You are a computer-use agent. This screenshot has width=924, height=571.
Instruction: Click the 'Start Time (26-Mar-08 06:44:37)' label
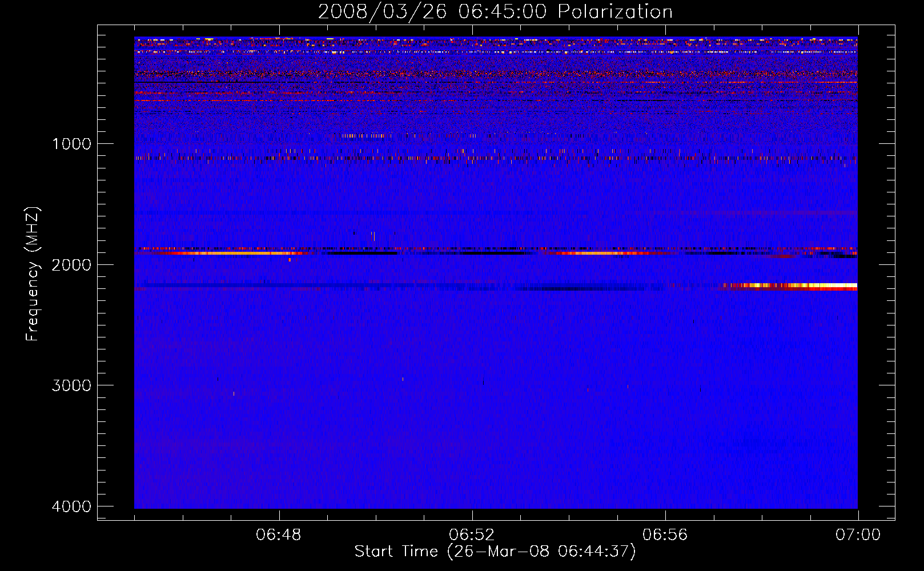click(495, 552)
